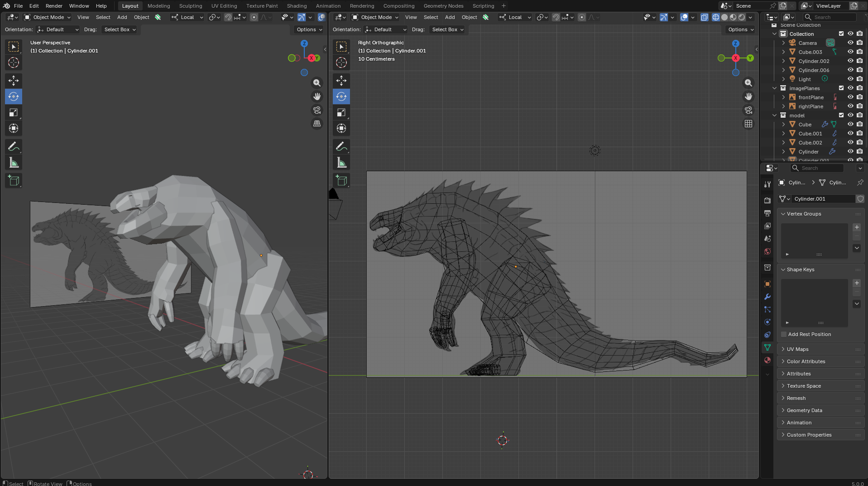Image resolution: width=868 pixels, height=486 pixels.
Task: Toggle X-ray mode in right viewport
Action: tap(705, 17)
